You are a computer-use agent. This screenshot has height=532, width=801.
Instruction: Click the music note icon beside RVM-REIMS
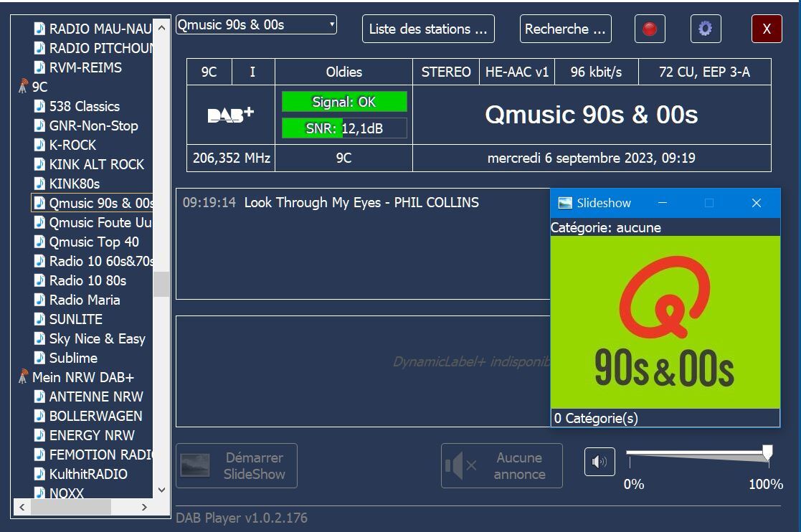point(39,67)
